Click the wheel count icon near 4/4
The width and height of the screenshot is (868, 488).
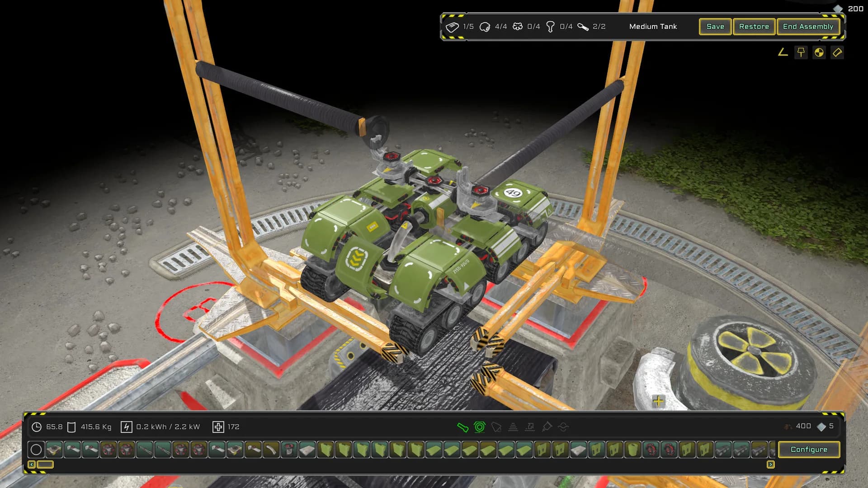tap(485, 27)
